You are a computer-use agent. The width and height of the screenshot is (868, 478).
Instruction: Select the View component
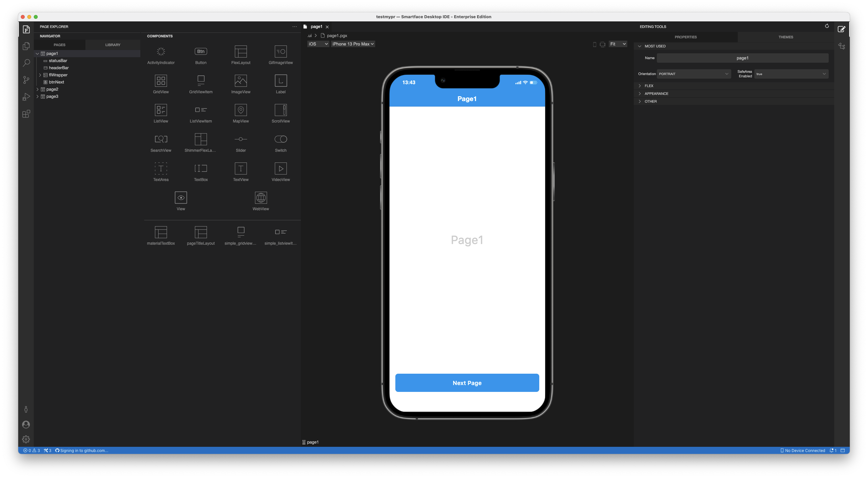coord(181,201)
